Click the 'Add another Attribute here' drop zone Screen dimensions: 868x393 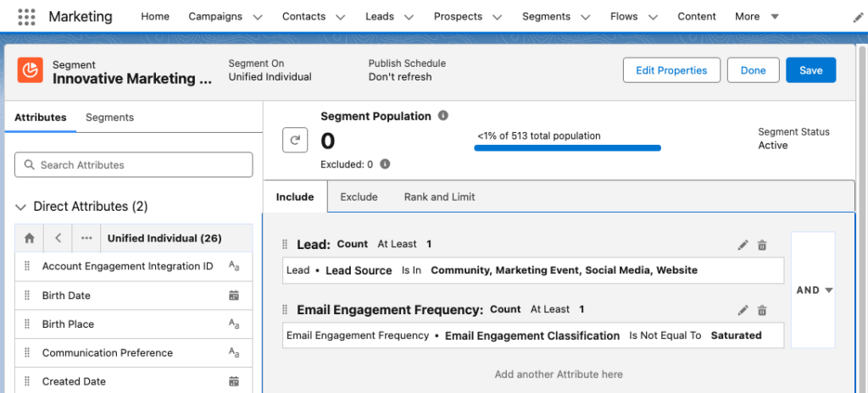click(x=559, y=374)
